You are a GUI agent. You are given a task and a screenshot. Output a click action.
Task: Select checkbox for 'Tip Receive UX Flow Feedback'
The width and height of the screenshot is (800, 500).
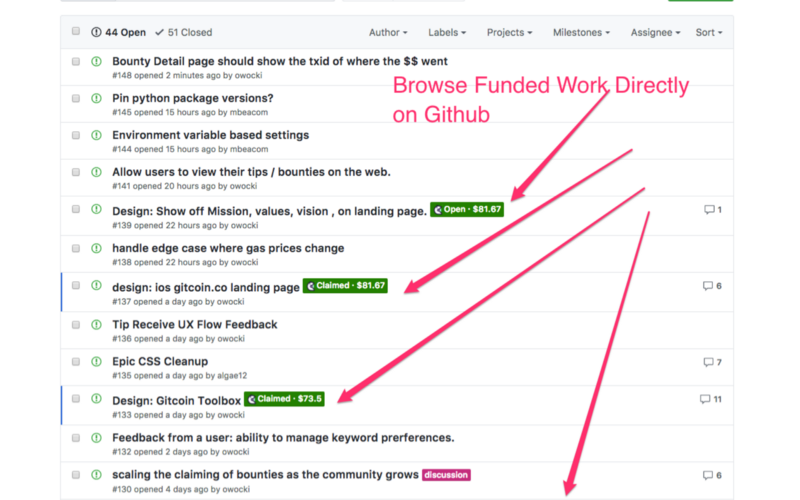pos(76,325)
